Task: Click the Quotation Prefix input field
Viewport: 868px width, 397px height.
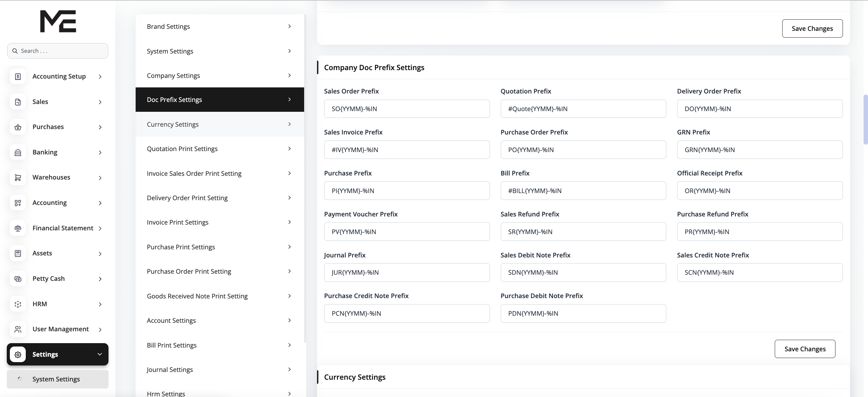Action: pyautogui.click(x=583, y=109)
